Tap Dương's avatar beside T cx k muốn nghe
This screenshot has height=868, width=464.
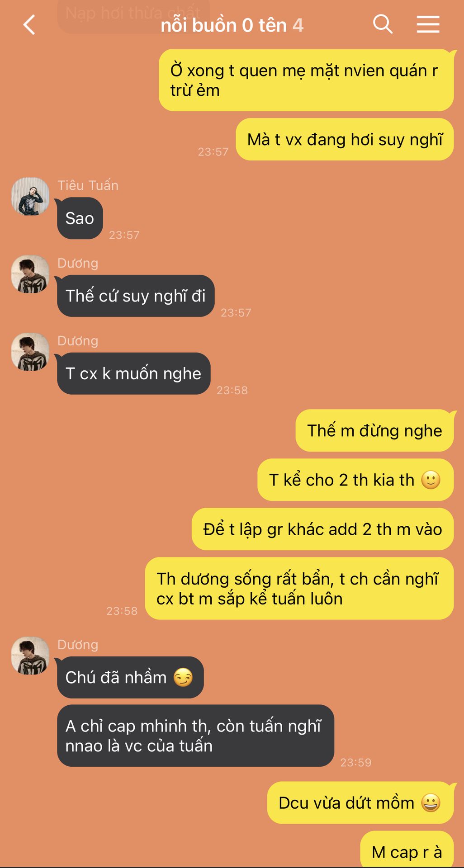coord(30,352)
